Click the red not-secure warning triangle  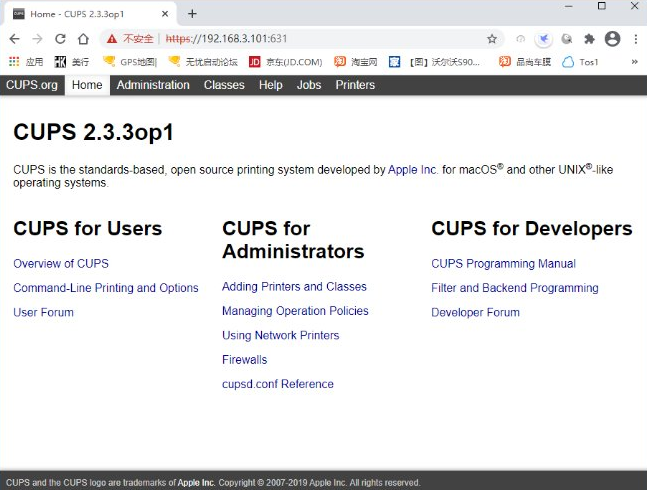[112, 39]
